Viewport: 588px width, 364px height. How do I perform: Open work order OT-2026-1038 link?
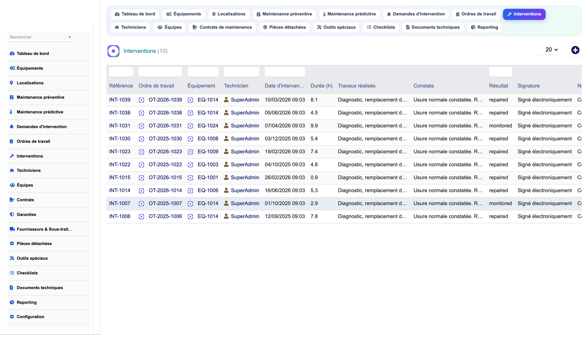tap(165, 113)
